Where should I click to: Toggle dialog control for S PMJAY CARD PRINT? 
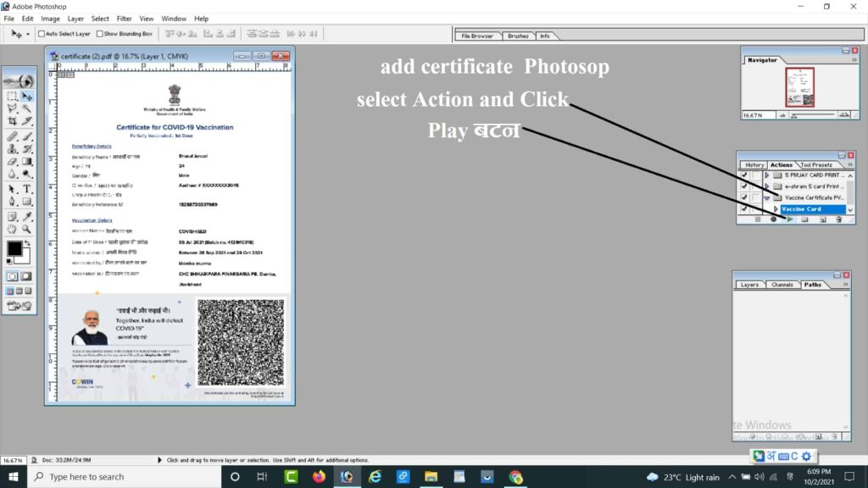click(x=755, y=175)
